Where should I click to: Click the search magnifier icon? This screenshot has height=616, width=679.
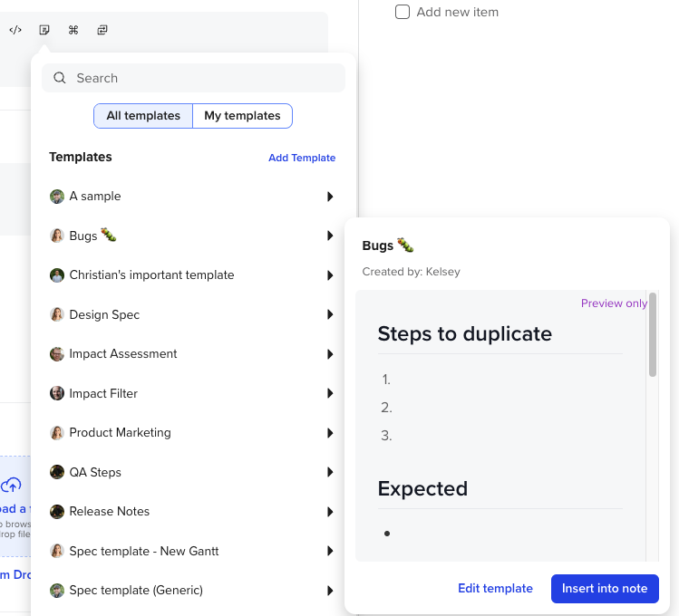pos(60,78)
